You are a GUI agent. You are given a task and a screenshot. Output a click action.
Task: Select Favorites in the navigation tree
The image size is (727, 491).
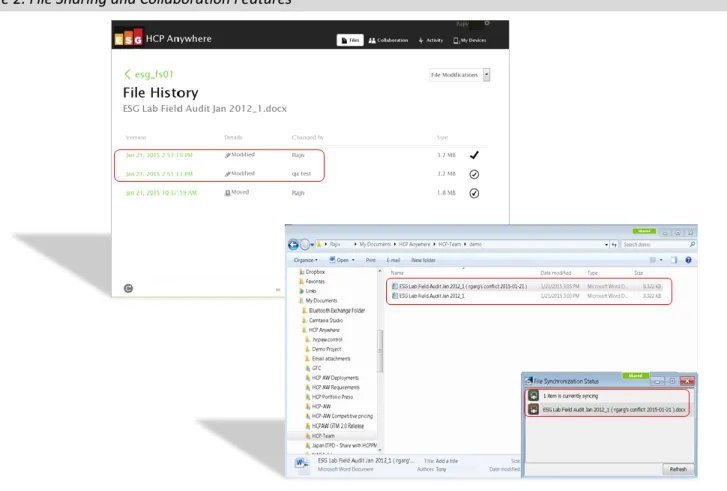pos(312,281)
